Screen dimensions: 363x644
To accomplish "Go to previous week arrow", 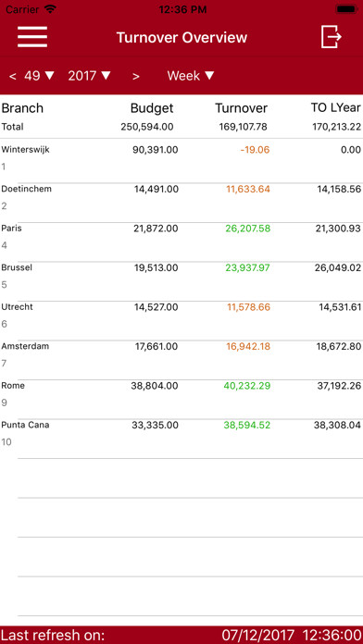I will [x=13, y=76].
